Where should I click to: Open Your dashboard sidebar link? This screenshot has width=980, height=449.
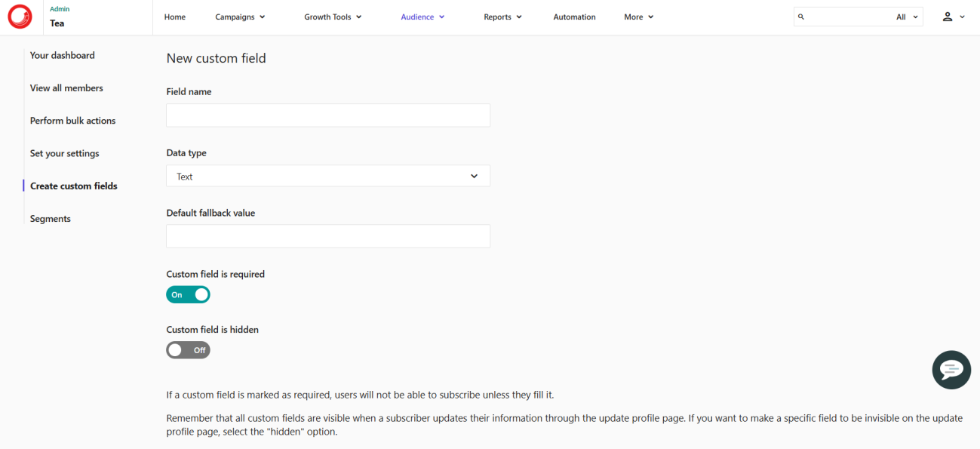point(63,56)
